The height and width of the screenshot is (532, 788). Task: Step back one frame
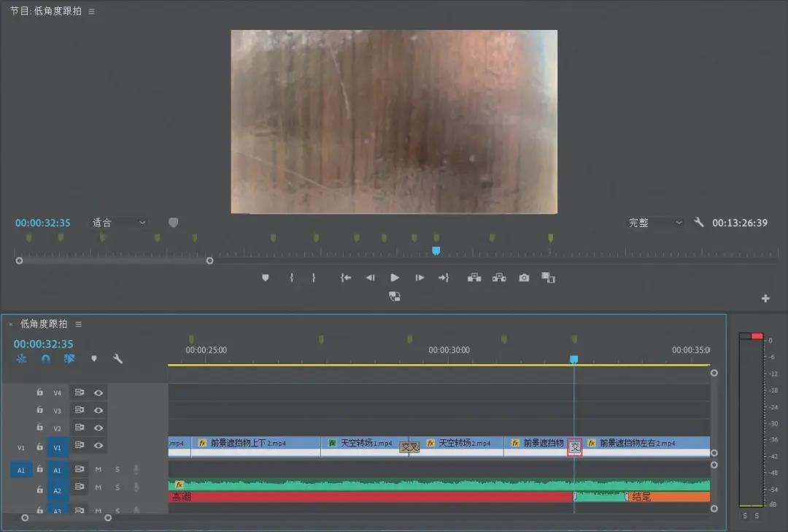(370, 277)
